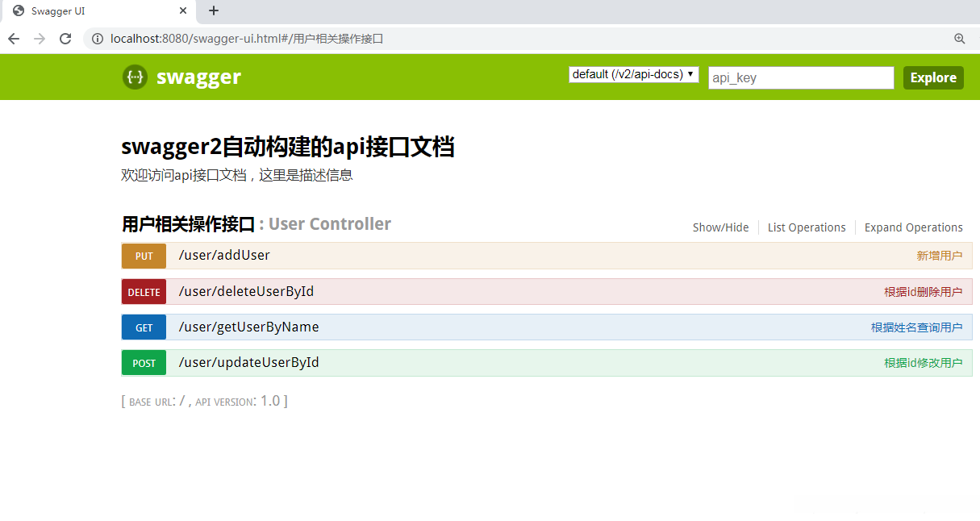The image size is (980, 521).
Task: Click the GET method badge
Action: (x=144, y=327)
